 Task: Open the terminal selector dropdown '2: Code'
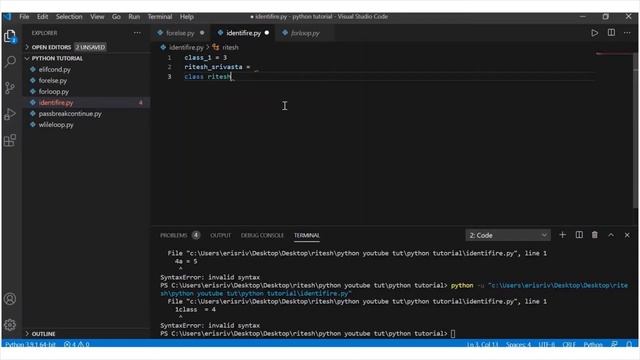point(508,235)
